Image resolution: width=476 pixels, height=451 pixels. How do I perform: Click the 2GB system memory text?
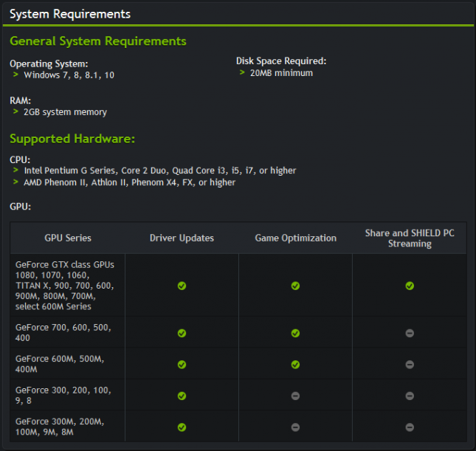point(65,112)
